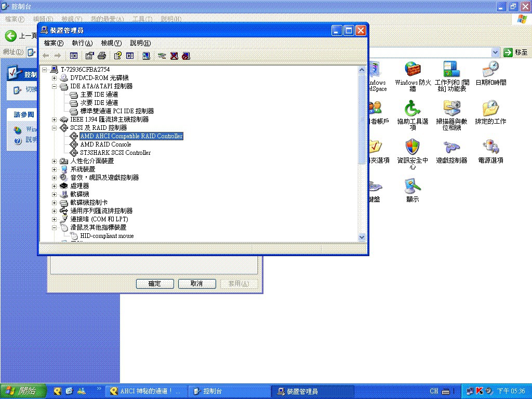The height and width of the screenshot is (399, 532).
Task: Expand the 軟碟機控制卡 node
Action: coord(54,203)
